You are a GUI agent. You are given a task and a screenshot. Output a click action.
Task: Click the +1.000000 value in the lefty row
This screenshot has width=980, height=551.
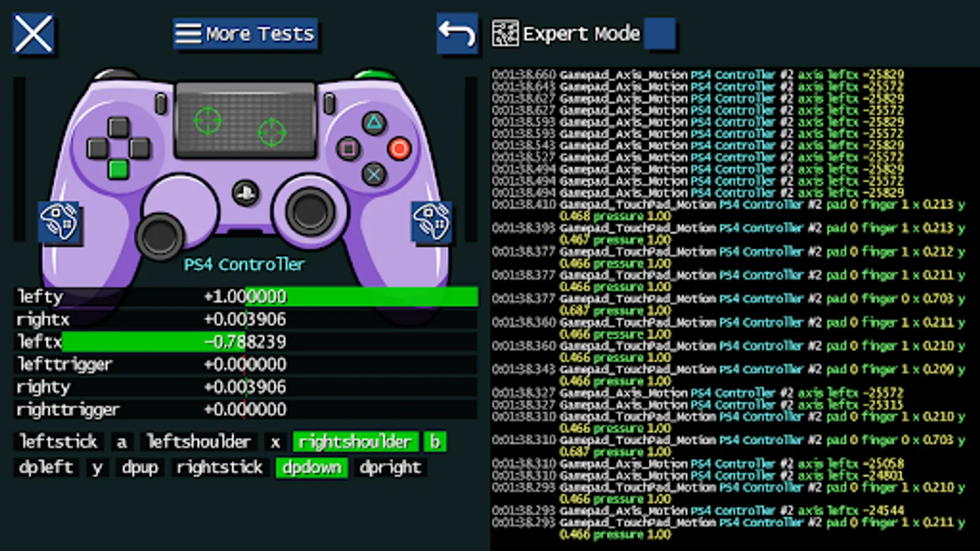[x=245, y=296]
